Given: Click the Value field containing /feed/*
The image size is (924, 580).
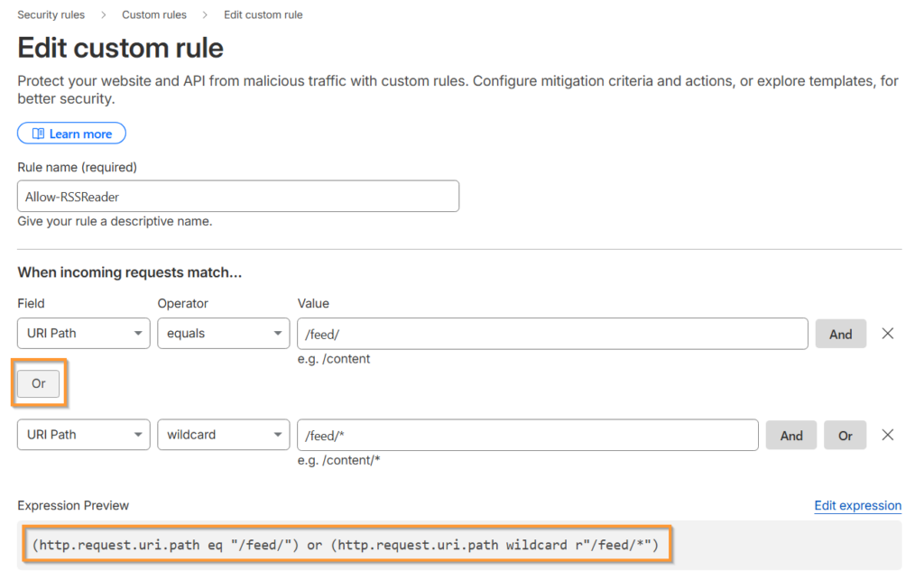Looking at the screenshot, I should (x=527, y=435).
